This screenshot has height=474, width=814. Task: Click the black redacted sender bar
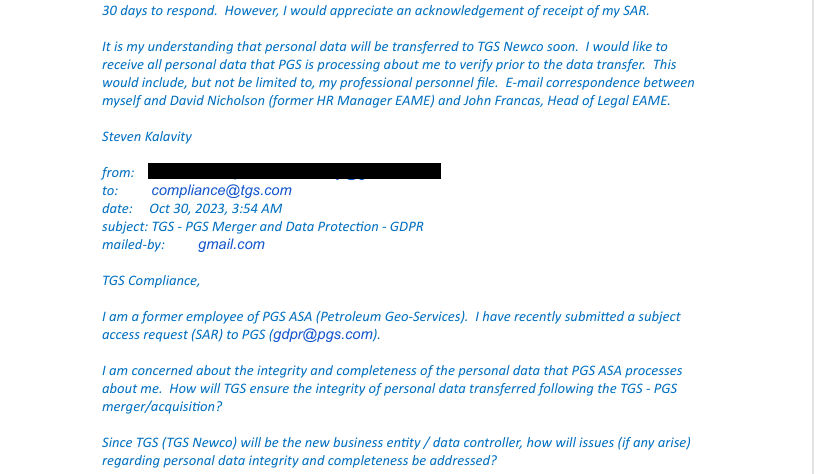294,171
